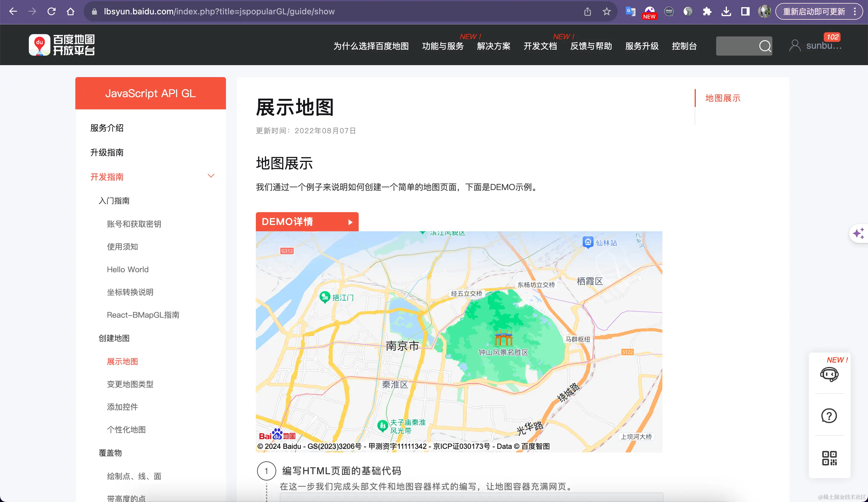The image size is (868, 502).
Task: Expand the DEMO详情 arrow
Action: (350, 222)
